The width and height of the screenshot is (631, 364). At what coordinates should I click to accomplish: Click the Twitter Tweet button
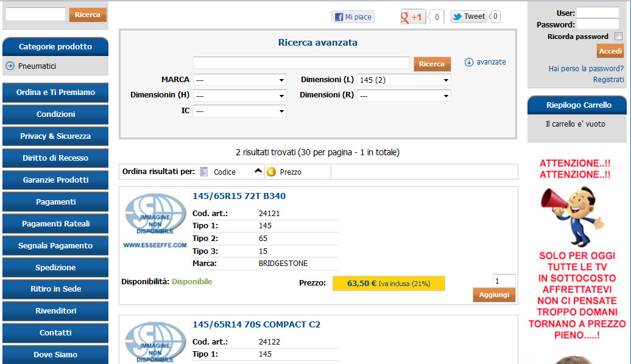(x=469, y=16)
